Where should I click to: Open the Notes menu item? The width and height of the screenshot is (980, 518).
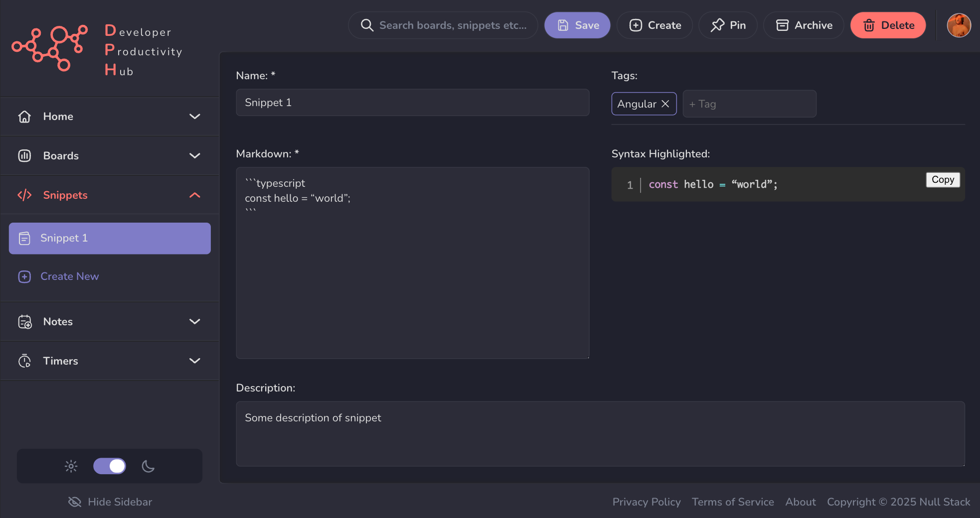coord(110,321)
